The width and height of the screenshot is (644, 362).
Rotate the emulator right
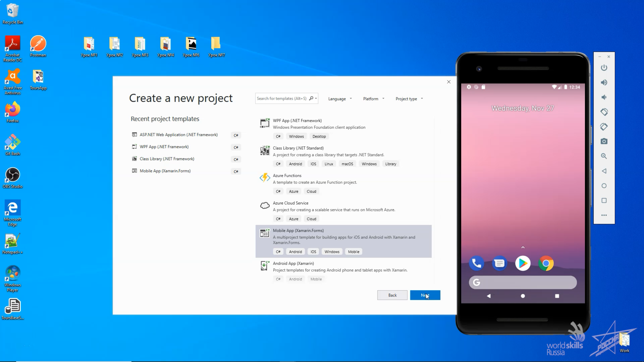(x=604, y=127)
